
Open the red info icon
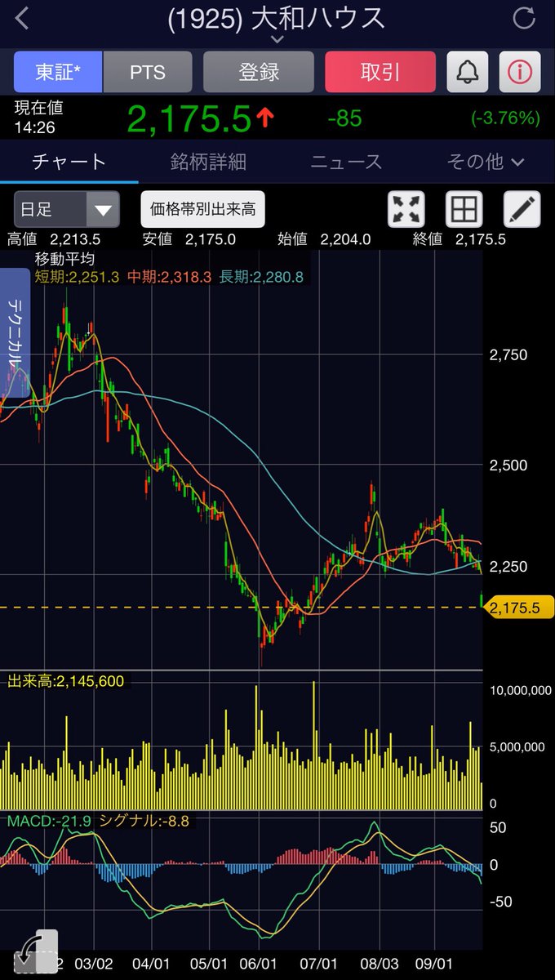click(520, 72)
